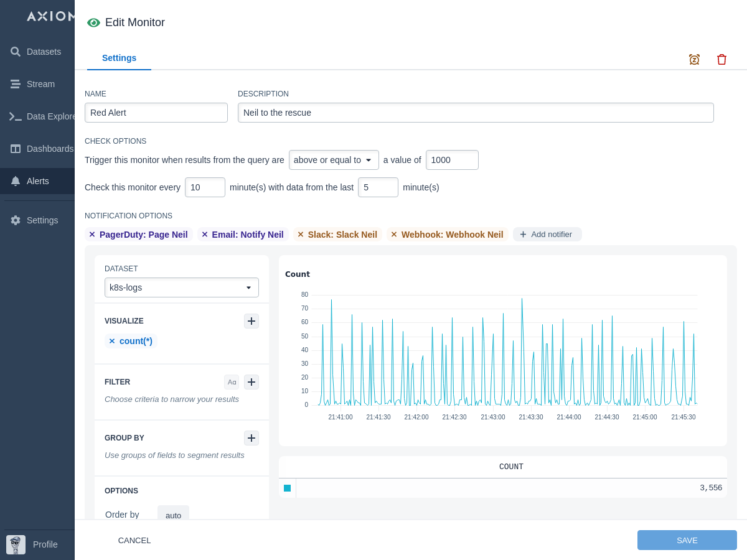Click the monitor Name input field

(x=156, y=113)
